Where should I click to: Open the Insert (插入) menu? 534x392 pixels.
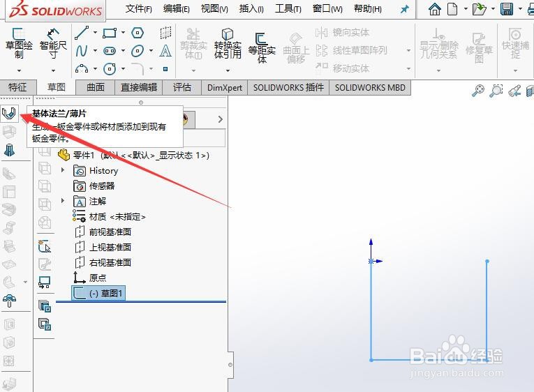click(x=251, y=9)
